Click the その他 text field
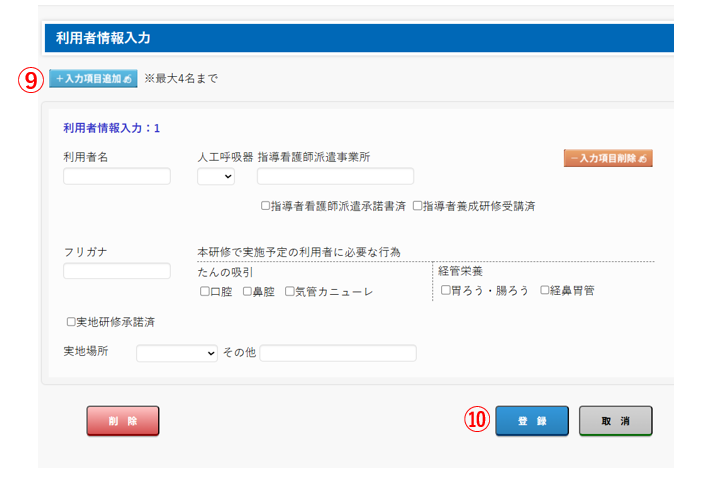 338,353
